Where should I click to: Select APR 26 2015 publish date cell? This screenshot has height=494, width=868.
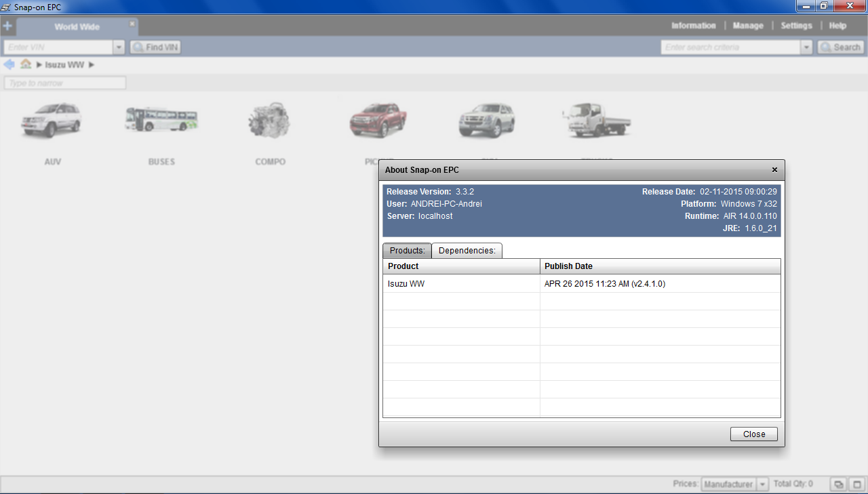pos(660,284)
